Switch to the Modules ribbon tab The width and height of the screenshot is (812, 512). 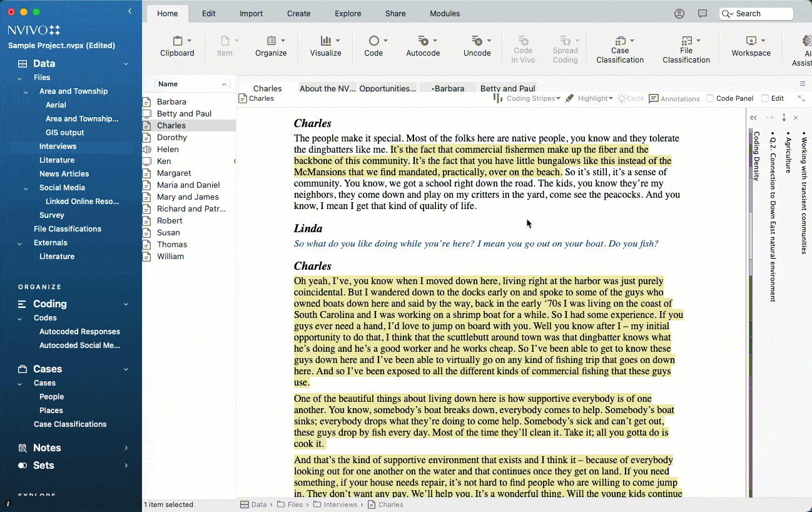pos(445,13)
